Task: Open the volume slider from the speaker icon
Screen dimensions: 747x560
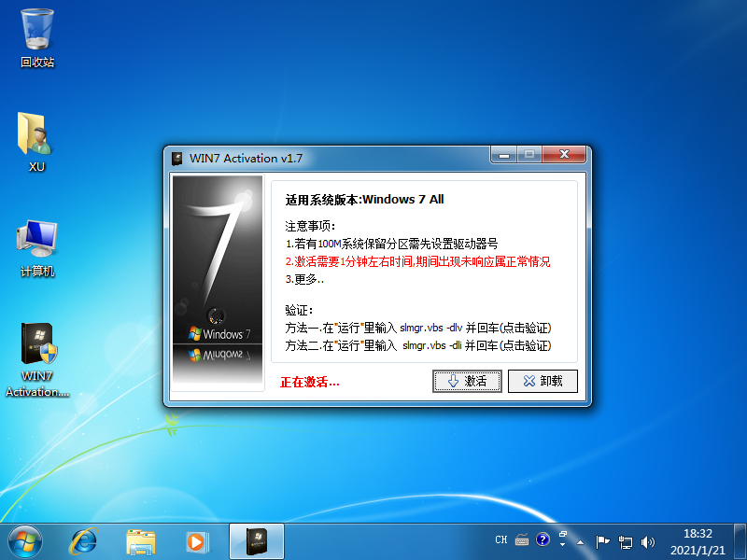Action: point(648,541)
